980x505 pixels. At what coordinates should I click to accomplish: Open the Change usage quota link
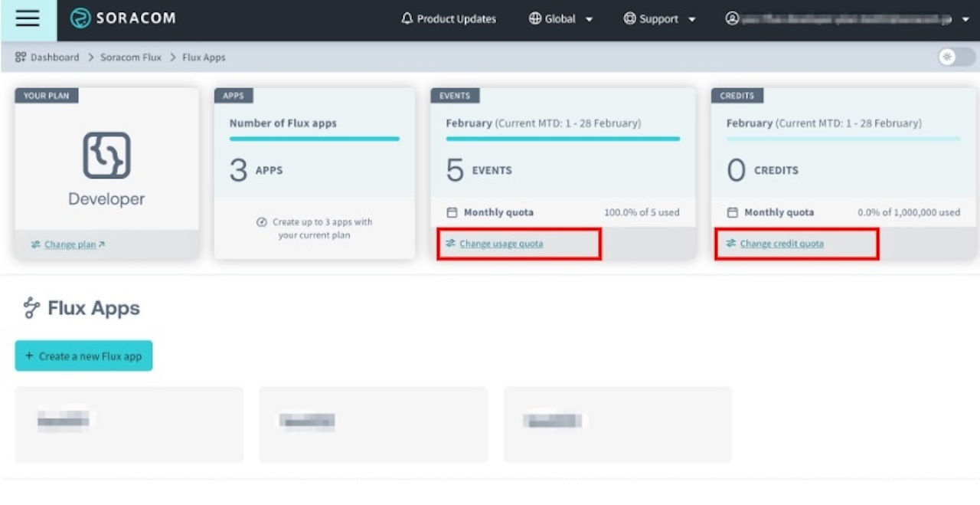501,244
